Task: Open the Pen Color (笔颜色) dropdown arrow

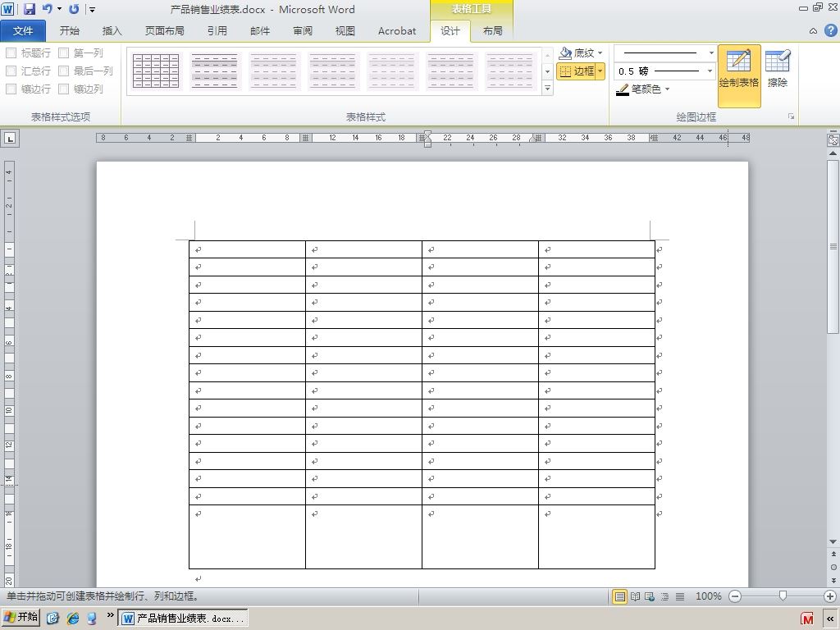Action: pyautogui.click(x=667, y=89)
